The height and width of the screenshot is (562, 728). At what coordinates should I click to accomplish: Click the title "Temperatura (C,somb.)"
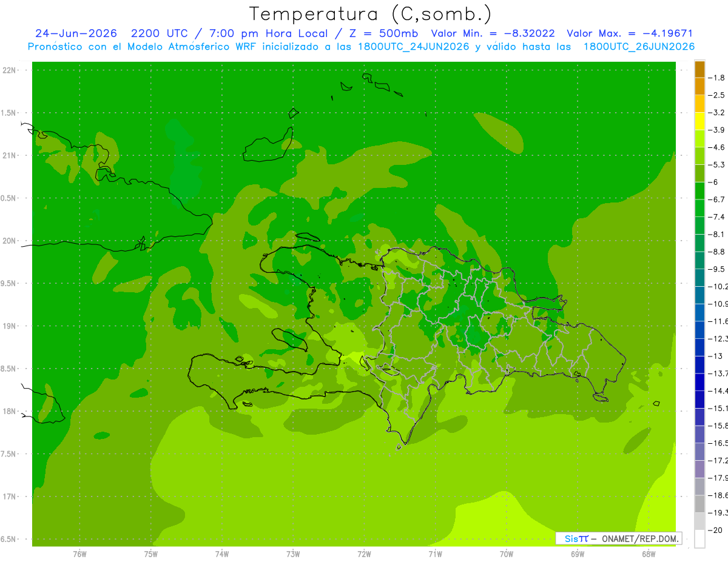coord(371,14)
